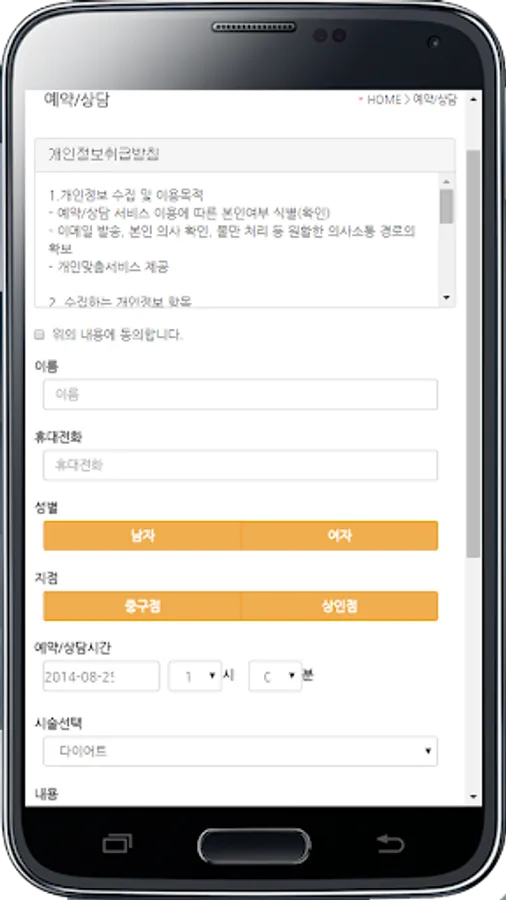This screenshot has width=506, height=900.
Task: Click the 2014-08-25 reservation date field
Action: pos(102,676)
